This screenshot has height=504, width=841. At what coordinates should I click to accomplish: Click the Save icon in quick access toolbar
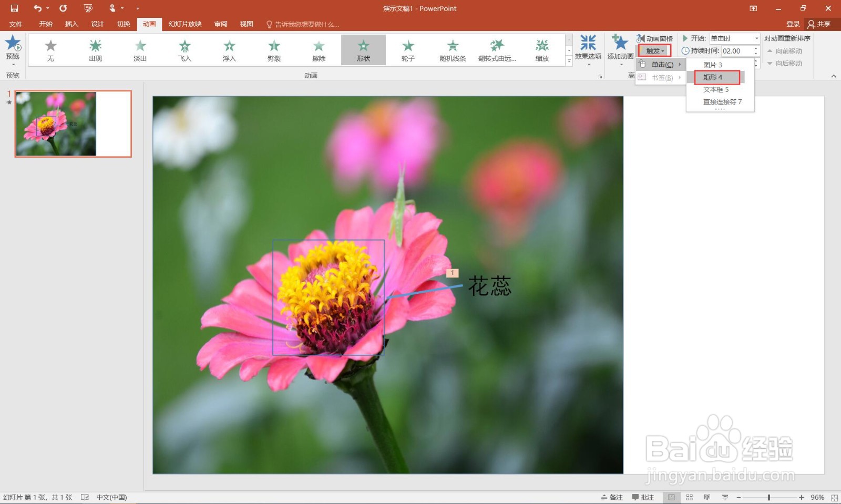tap(14, 8)
